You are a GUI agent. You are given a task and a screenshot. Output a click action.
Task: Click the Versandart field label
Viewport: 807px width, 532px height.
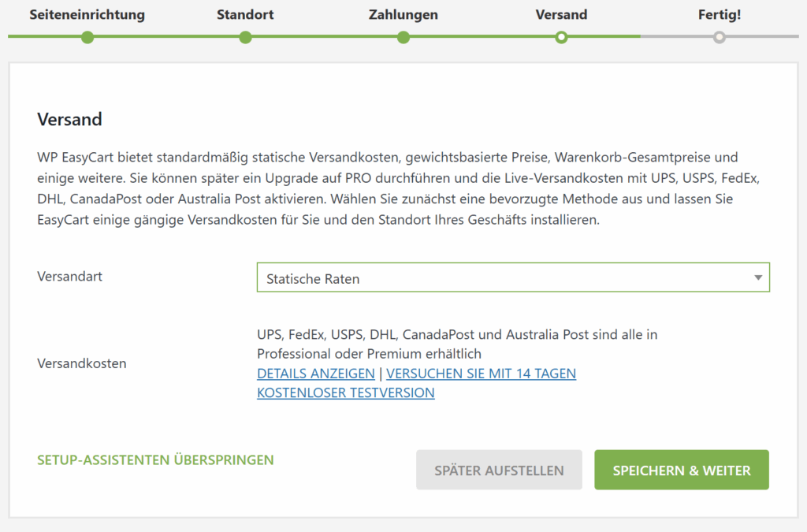(70, 277)
